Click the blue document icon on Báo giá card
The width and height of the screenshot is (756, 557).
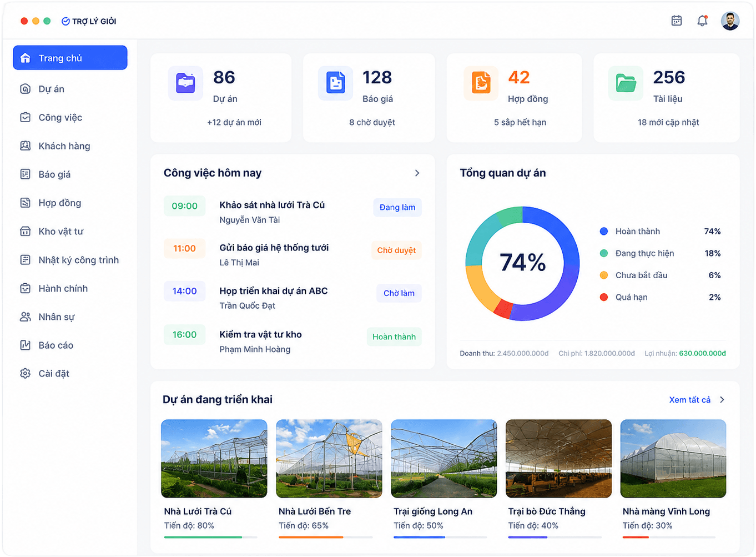(x=335, y=83)
